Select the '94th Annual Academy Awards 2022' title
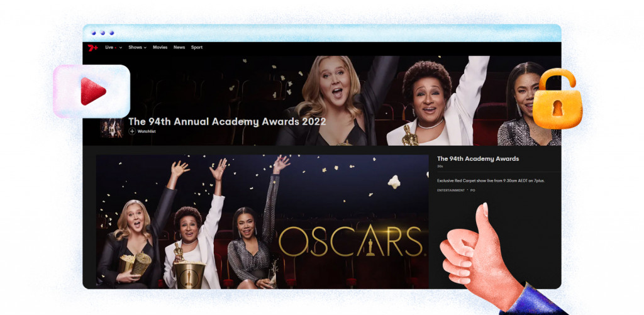 click(227, 121)
